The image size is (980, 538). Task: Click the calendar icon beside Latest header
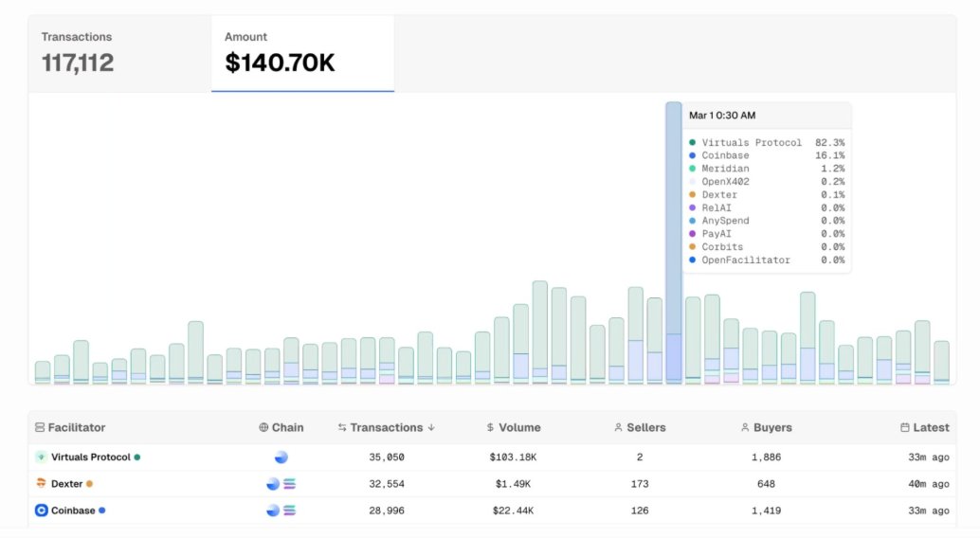pyautogui.click(x=905, y=427)
